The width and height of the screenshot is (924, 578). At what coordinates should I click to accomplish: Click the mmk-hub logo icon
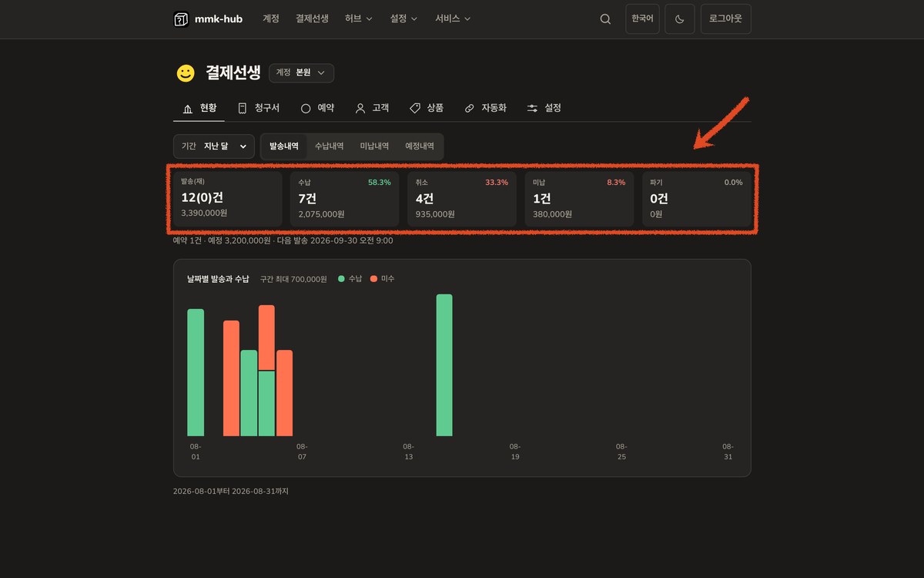pyautogui.click(x=181, y=19)
